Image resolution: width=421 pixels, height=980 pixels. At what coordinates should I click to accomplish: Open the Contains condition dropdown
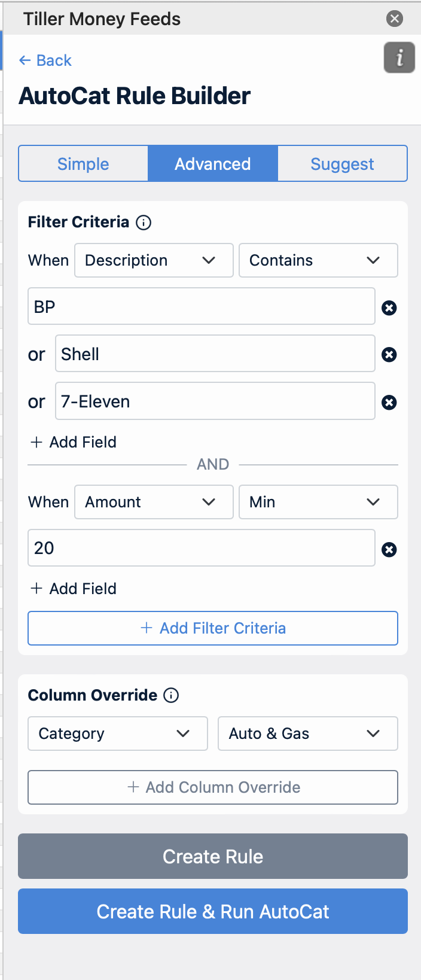(318, 260)
